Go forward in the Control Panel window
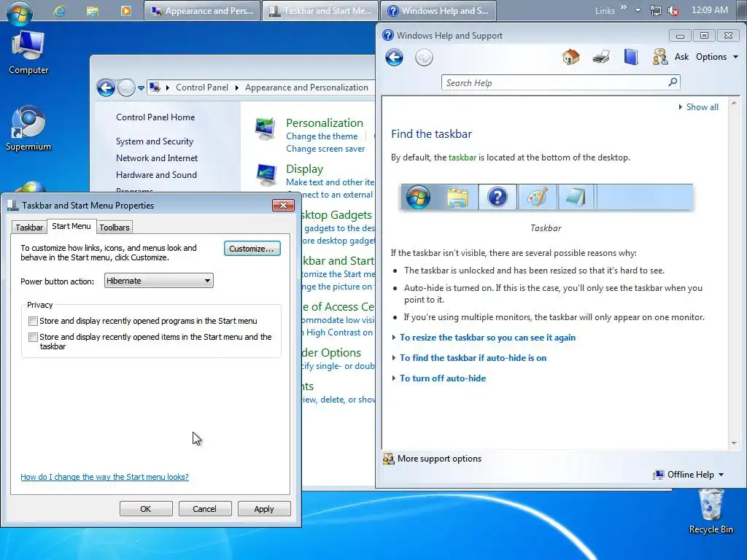 pyautogui.click(x=126, y=87)
